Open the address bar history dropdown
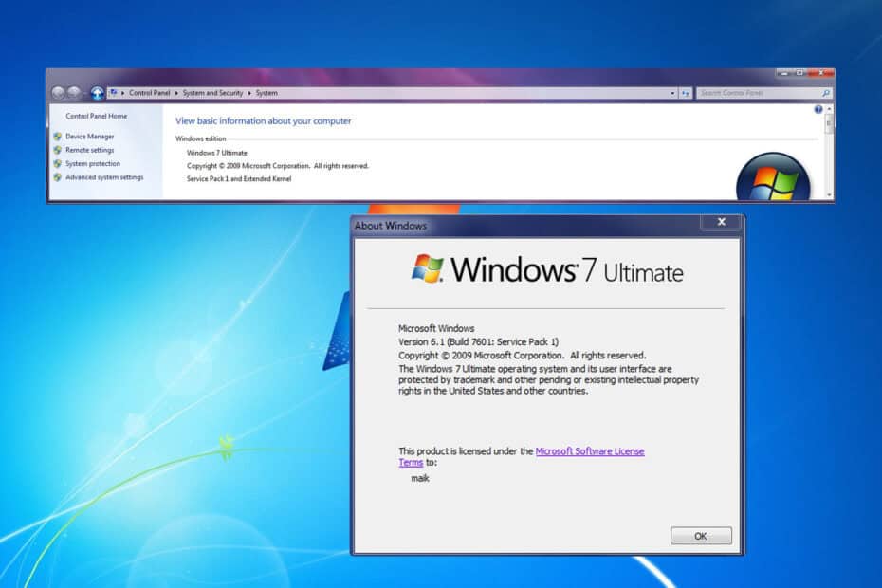This screenshot has height=588, width=882. (671, 93)
